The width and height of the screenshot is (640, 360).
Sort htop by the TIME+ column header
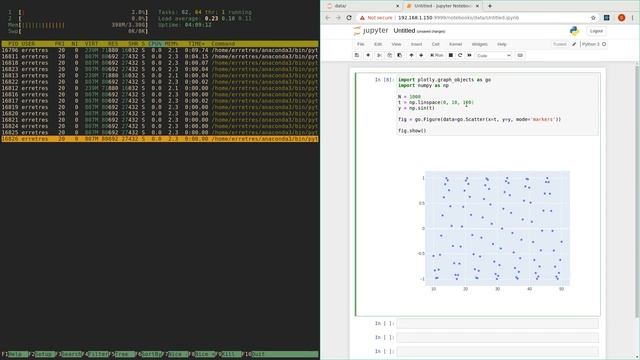[x=197, y=44]
